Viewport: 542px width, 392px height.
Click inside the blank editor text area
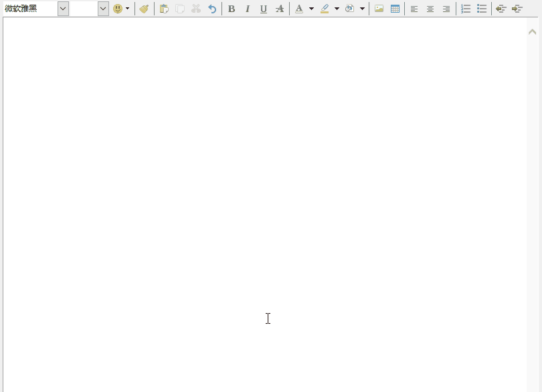(x=265, y=205)
